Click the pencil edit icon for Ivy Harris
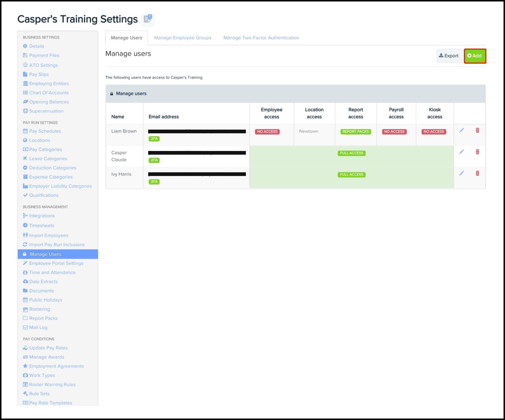The width and height of the screenshot is (505, 420). click(461, 173)
